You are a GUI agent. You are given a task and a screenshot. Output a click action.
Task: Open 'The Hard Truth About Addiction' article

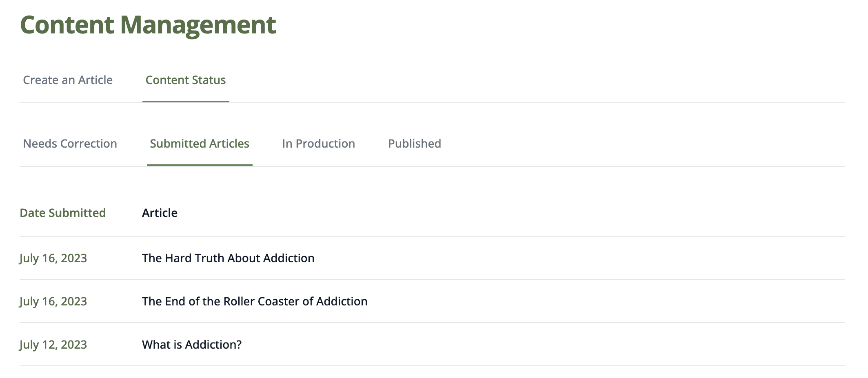click(x=228, y=258)
